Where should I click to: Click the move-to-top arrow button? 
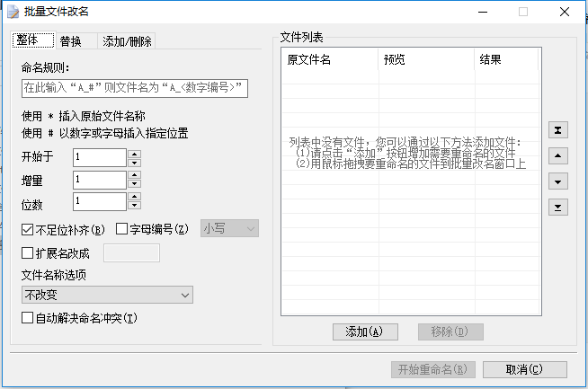pos(558,130)
